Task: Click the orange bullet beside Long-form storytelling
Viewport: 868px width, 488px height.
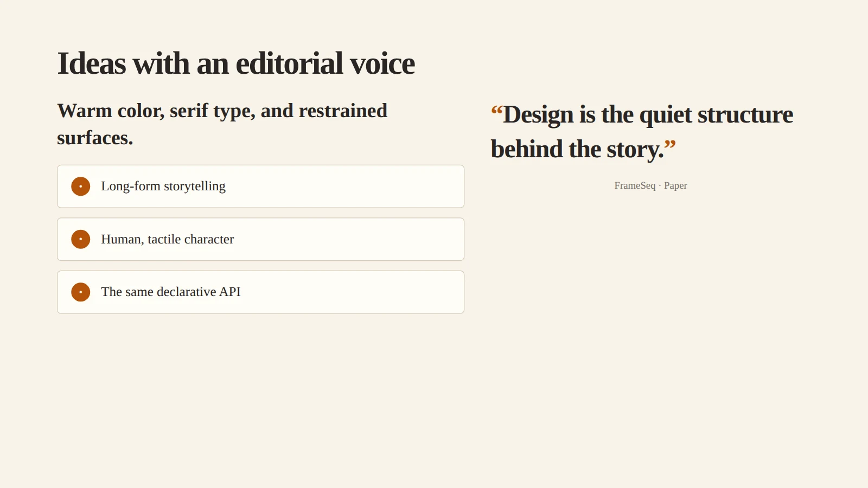Action: pyautogui.click(x=80, y=187)
